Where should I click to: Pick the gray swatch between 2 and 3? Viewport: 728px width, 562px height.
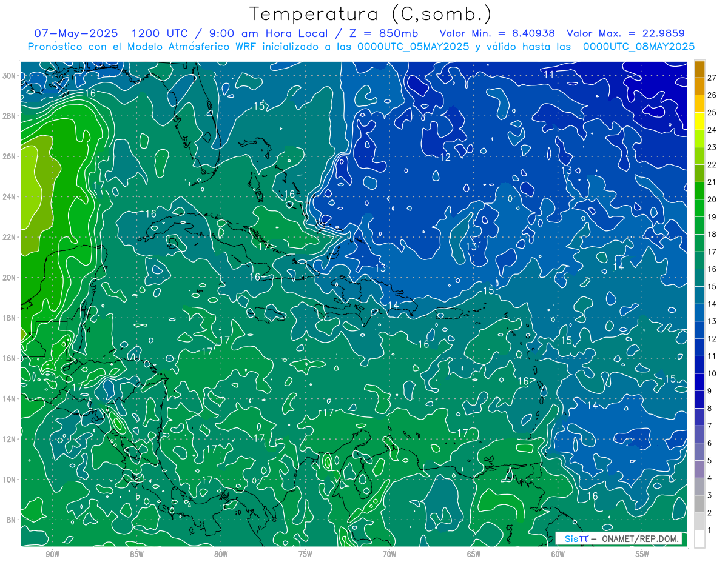(699, 504)
